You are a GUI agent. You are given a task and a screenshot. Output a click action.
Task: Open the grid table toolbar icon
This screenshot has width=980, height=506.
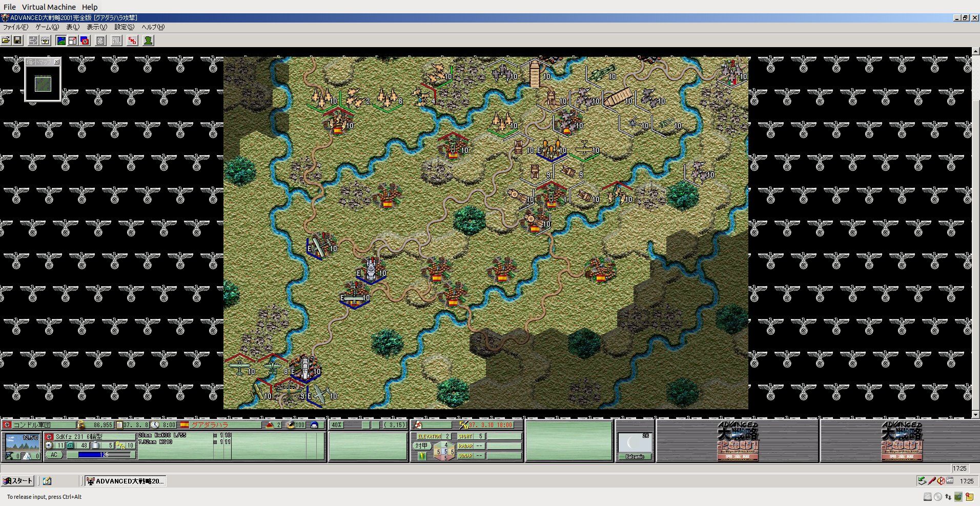tap(101, 40)
